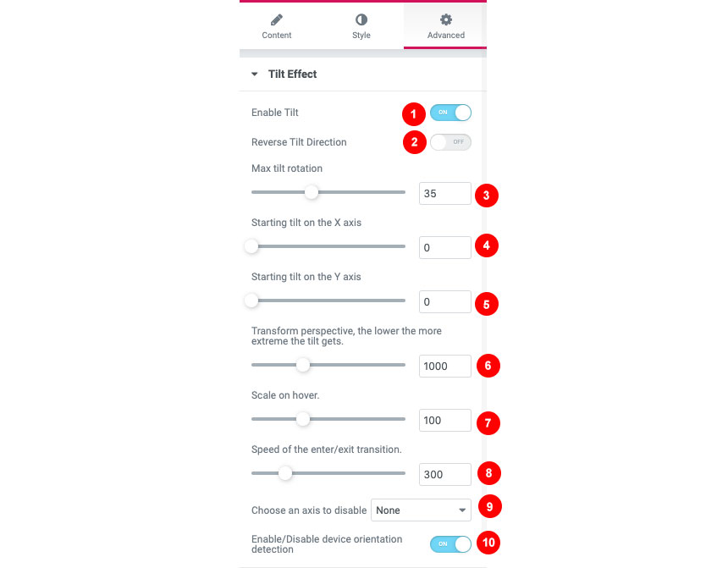
Task: Switch to the Style tab
Action: (x=361, y=26)
